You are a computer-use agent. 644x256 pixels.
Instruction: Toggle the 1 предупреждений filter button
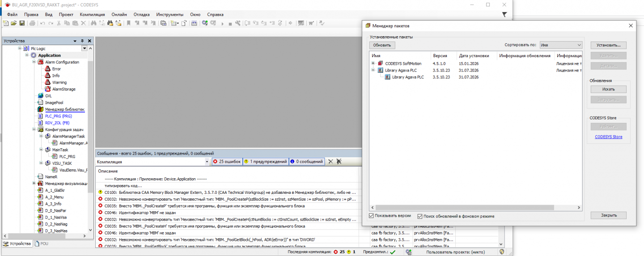tap(266, 162)
